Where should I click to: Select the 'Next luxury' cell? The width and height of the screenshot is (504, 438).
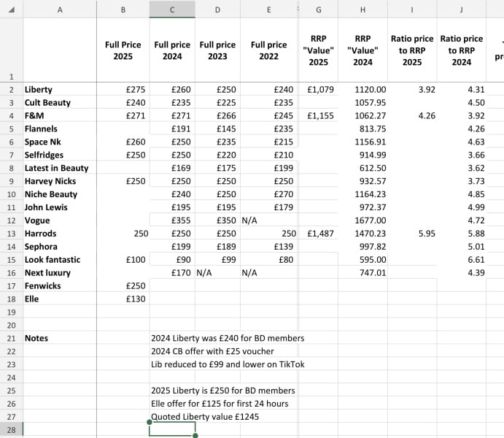[60, 273]
